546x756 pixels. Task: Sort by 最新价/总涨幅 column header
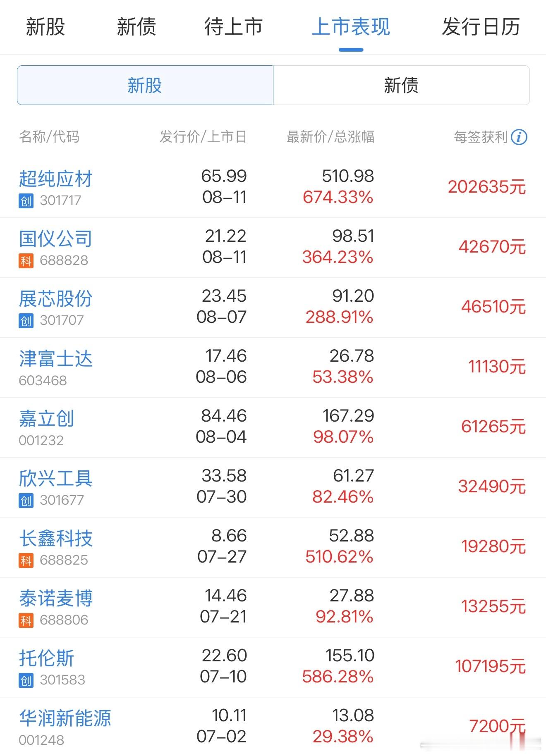[330, 137]
